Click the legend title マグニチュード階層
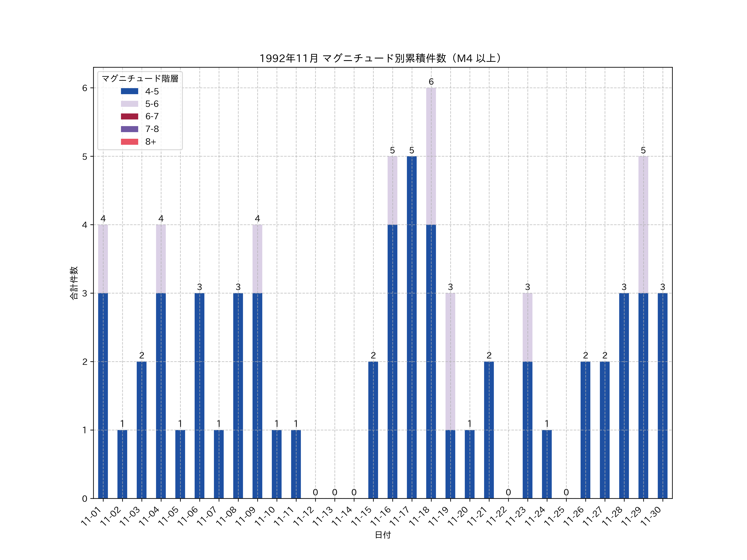747x560 pixels. coord(140,79)
